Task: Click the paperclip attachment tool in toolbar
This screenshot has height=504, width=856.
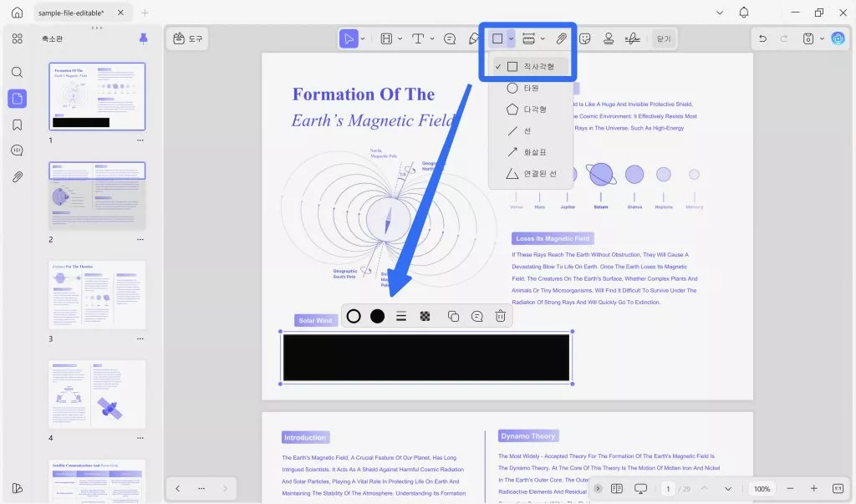Action: pos(561,38)
